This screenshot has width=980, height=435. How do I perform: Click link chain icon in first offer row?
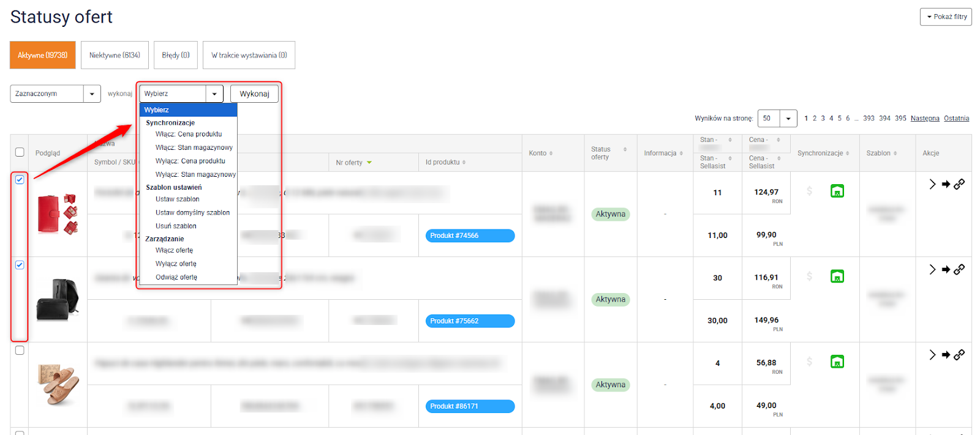tap(959, 184)
